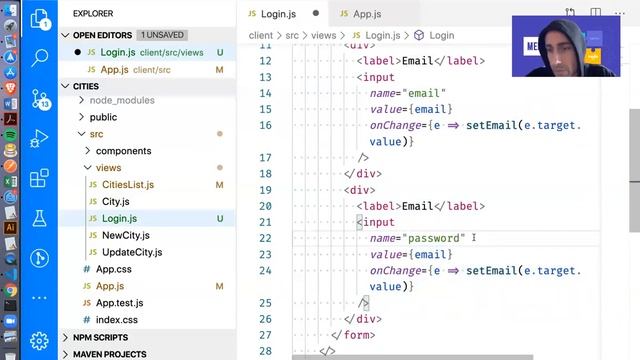This screenshot has width=640, height=360.
Task: Click the open changes icon in editor toolbar
Action: click(570, 12)
